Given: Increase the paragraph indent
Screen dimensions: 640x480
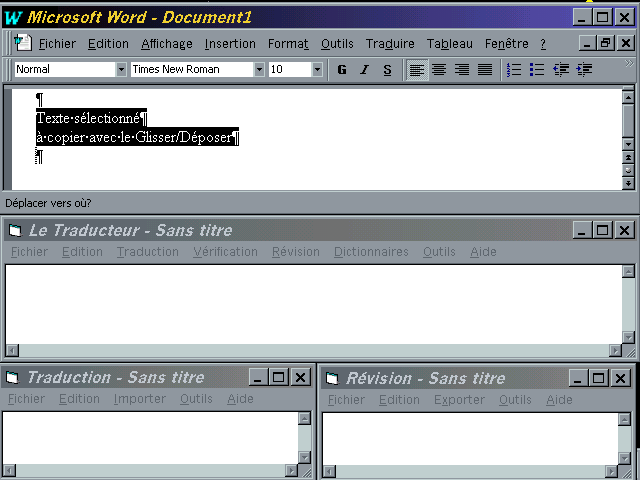Looking at the screenshot, I should 584,70.
